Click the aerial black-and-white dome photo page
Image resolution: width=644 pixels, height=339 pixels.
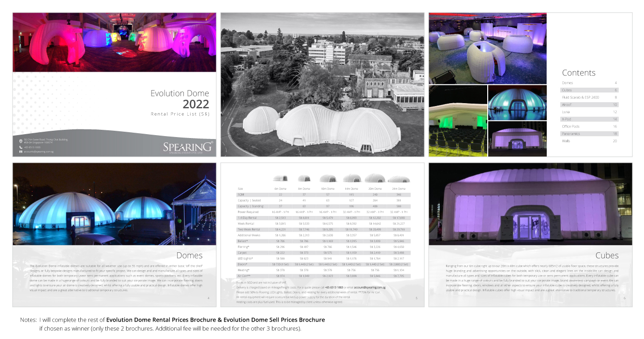(x=322, y=85)
